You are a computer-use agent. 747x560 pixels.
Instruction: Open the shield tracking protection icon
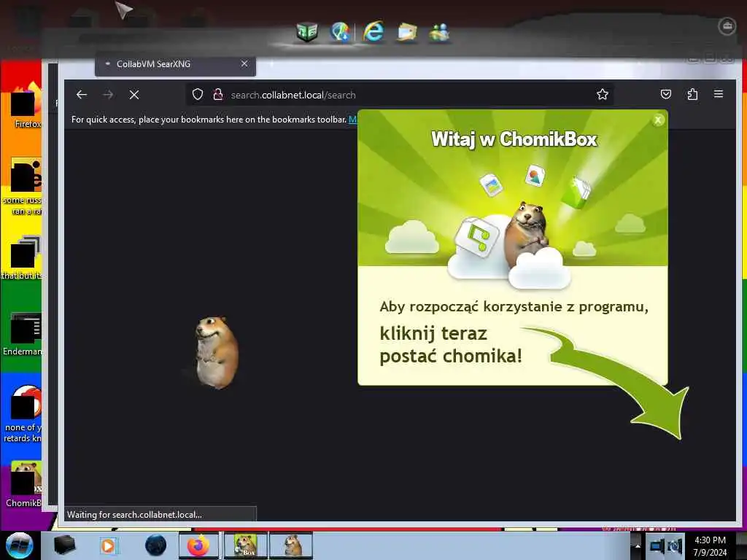click(x=198, y=94)
